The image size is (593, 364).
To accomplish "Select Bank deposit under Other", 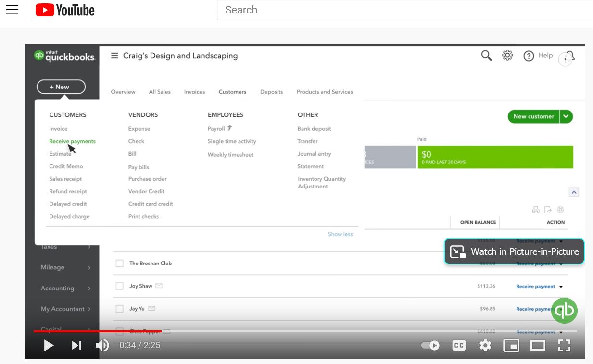I will pos(314,129).
